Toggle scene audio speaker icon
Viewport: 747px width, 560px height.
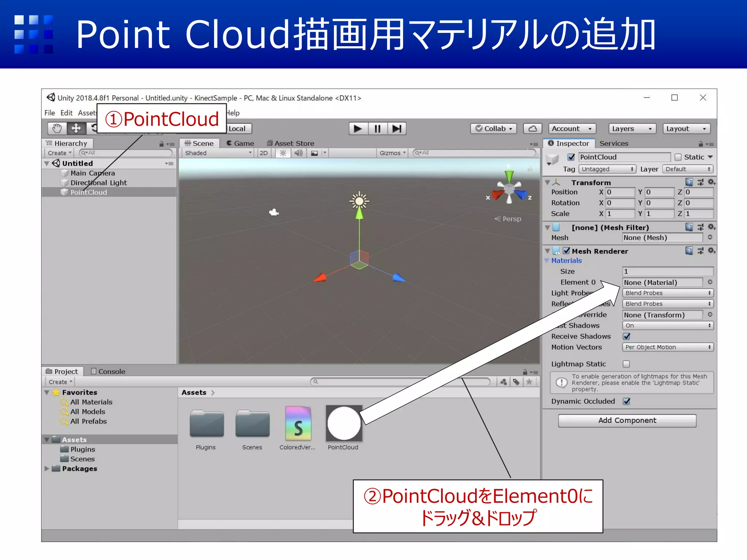tap(299, 153)
